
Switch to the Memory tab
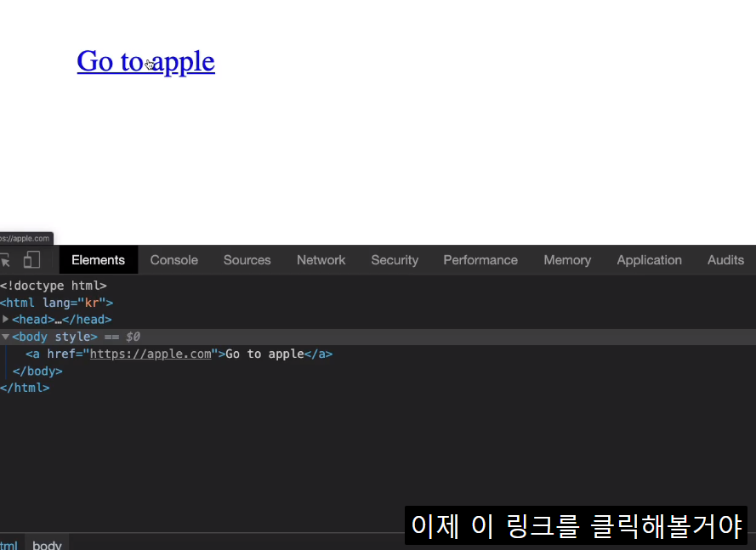tap(567, 260)
